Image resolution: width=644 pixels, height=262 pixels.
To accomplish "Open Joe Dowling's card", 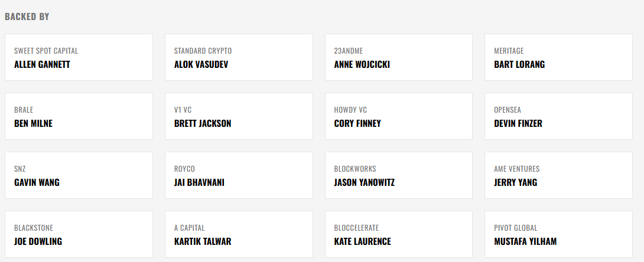I will coord(79,234).
